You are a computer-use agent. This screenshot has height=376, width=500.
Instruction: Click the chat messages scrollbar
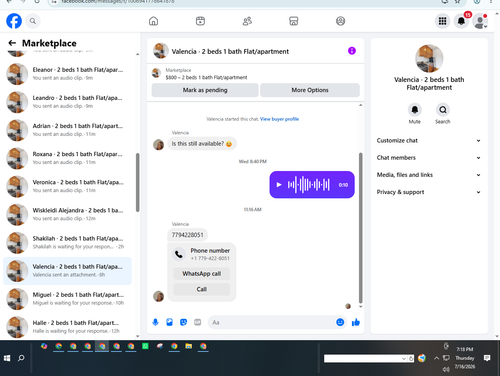(x=360, y=228)
